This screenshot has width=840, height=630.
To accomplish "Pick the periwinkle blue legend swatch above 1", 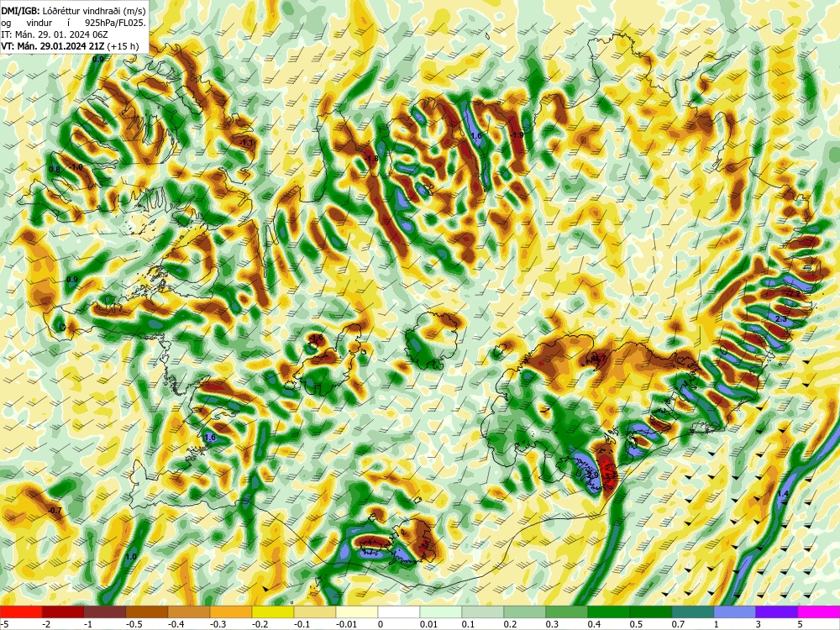I will tap(734, 612).
